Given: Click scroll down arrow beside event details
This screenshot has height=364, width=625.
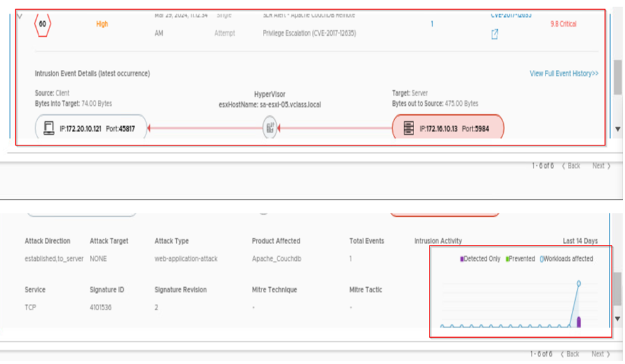Looking at the screenshot, I should [617, 129].
